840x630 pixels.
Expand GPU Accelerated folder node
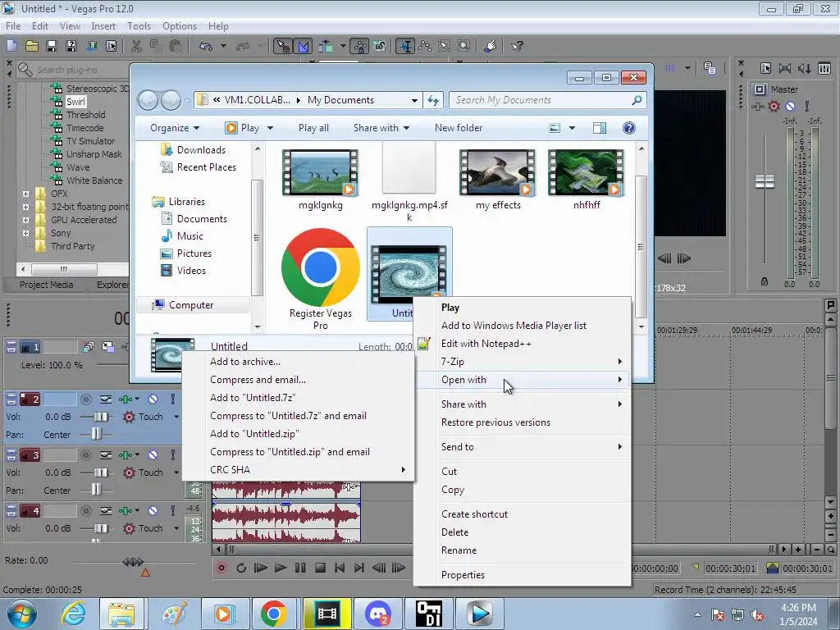(x=25, y=220)
